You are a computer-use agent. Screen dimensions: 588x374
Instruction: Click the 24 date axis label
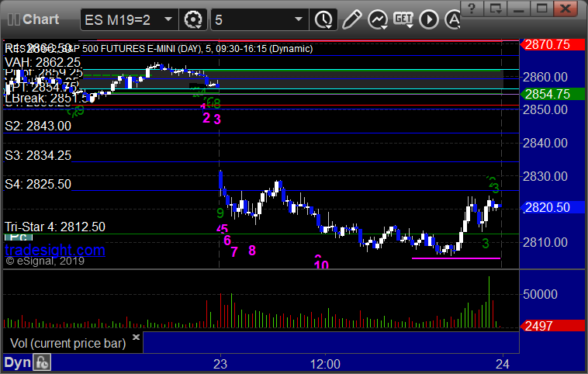tap(502, 364)
